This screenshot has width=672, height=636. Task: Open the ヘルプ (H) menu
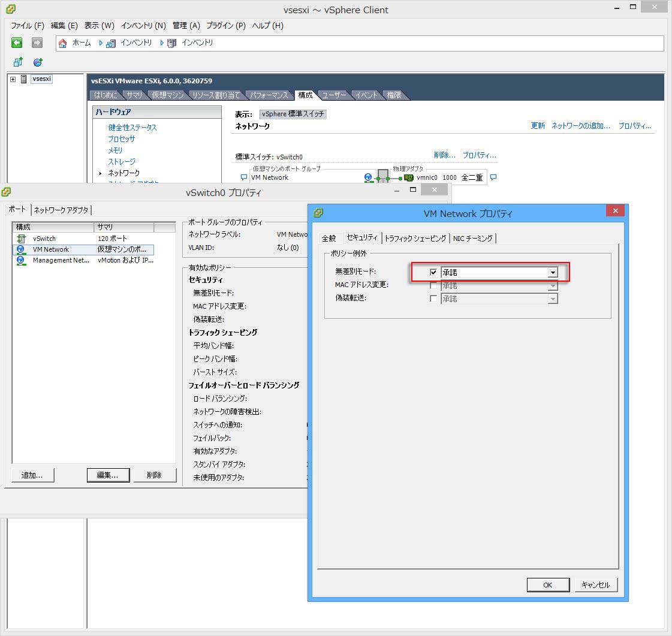[x=268, y=26]
